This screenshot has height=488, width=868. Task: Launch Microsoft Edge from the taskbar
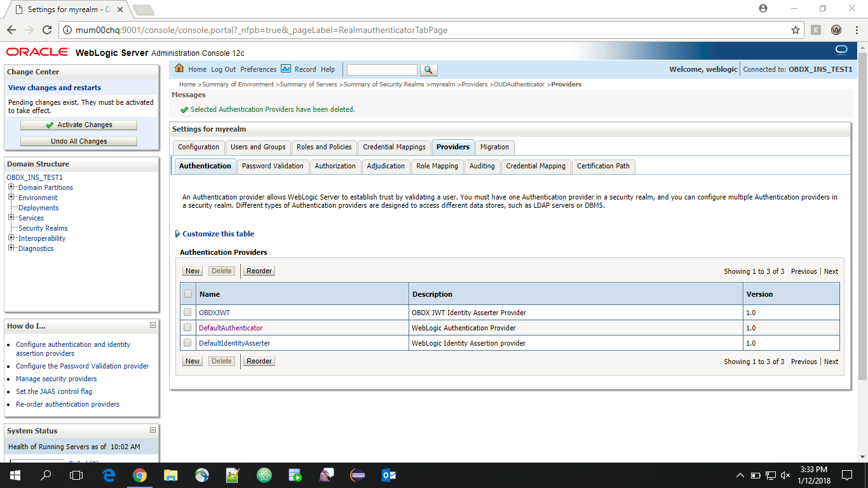[109, 475]
